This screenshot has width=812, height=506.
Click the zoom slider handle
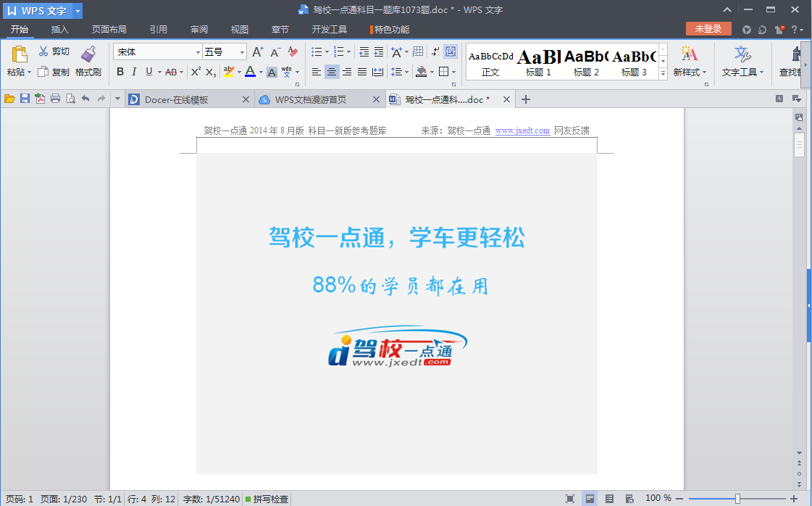pyautogui.click(x=737, y=499)
